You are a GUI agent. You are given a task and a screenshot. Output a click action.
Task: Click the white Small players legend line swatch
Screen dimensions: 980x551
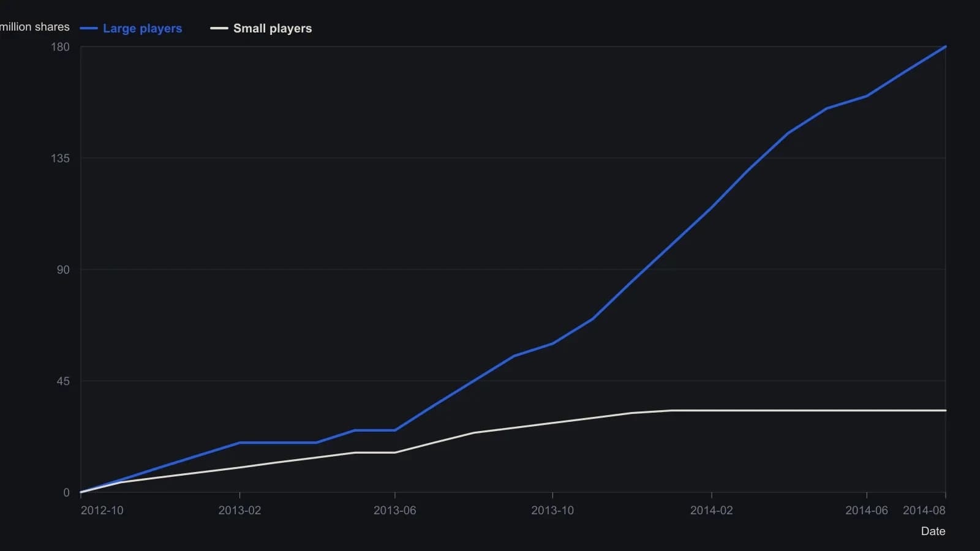[219, 28]
